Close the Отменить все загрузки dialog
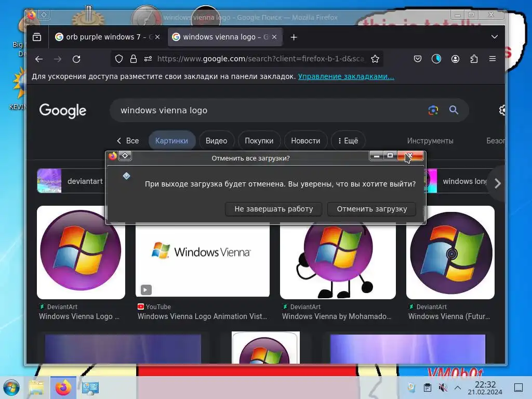 point(410,156)
